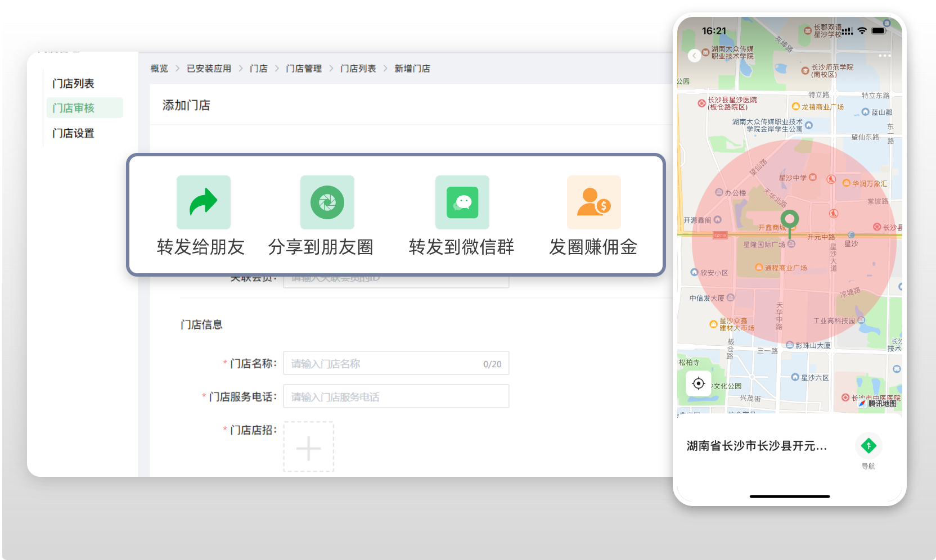Select 门店审核 in the left sidebar
Viewport: 936px width, 560px height.
73,108
